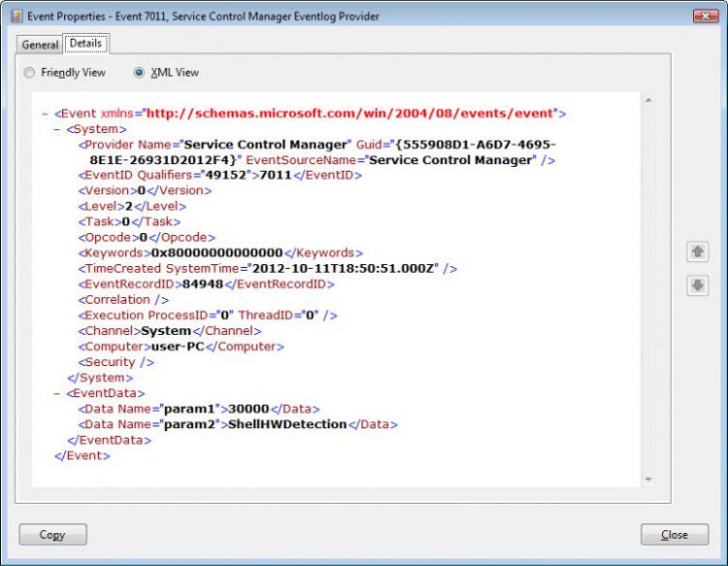Click the param1 value 30000
The height and width of the screenshot is (566, 728).
pos(248,409)
